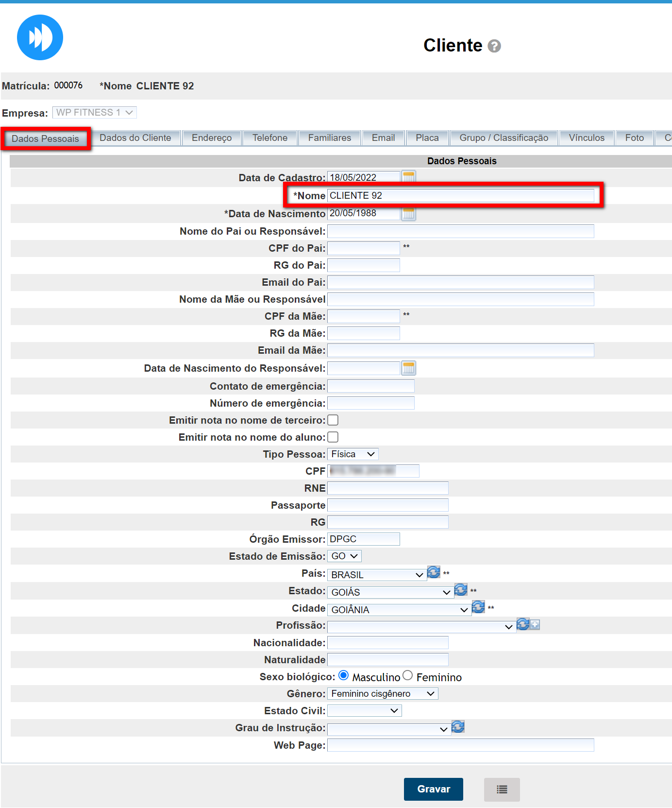Click the blue fast-forward logo icon

40,37
